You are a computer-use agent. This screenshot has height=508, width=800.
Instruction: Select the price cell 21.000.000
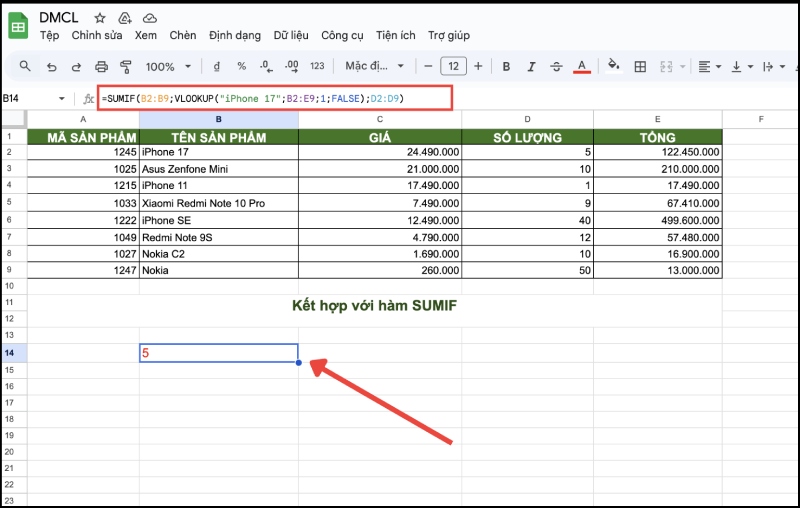coord(380,169)
